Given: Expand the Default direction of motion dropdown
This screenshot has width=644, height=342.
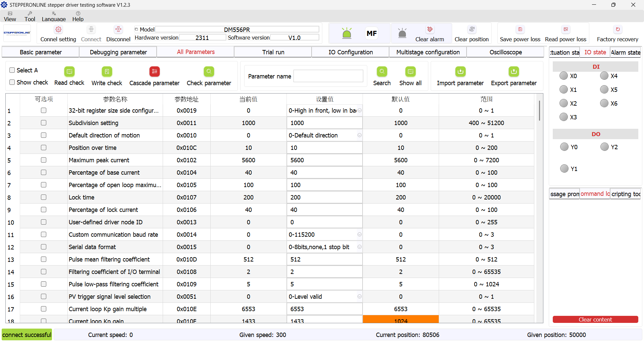Looking at the screenshot, I should coord(359,135).
